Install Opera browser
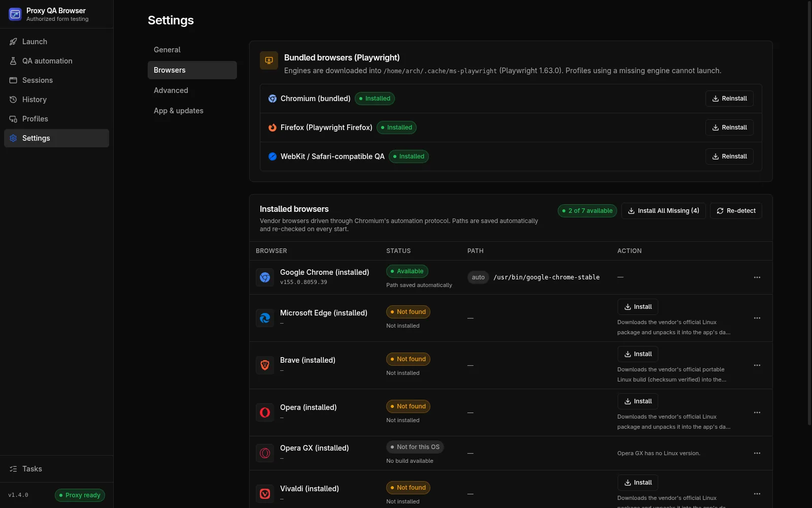The height and width of the screenshot is (508, 812). coord(638,401)
